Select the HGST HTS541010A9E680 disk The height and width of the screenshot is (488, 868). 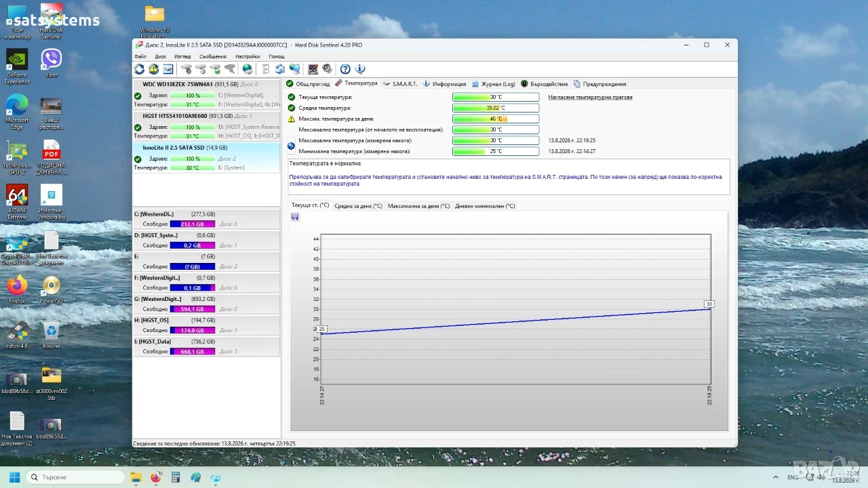207,126
